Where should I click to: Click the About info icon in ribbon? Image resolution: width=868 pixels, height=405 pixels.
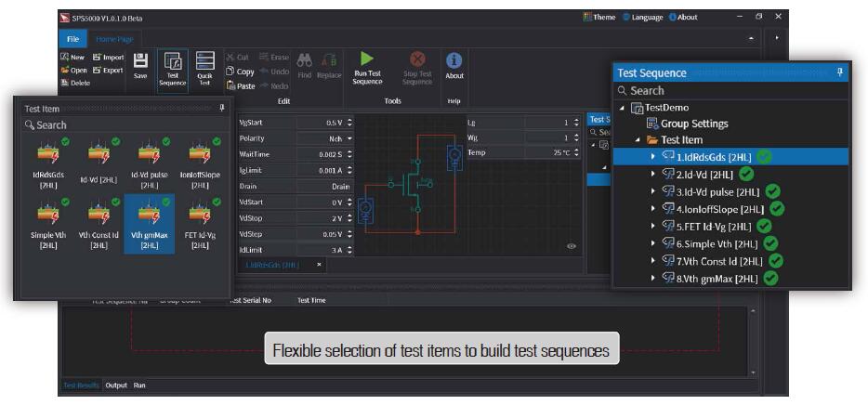(454, 59)
